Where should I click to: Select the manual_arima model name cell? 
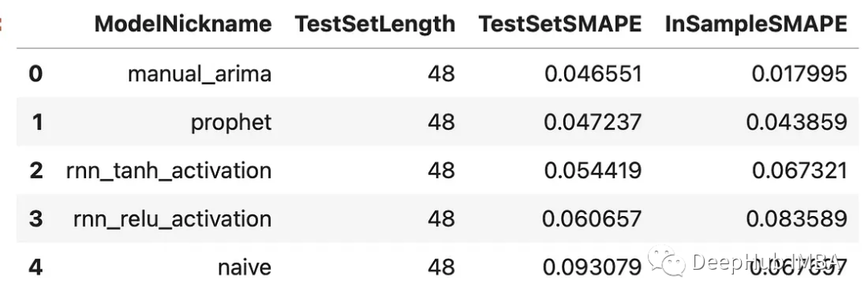(200, 74)
